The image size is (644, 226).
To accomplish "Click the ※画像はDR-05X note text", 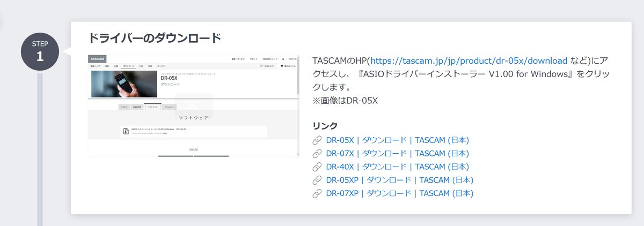I will pyautogui.click(x=345, y=100).
